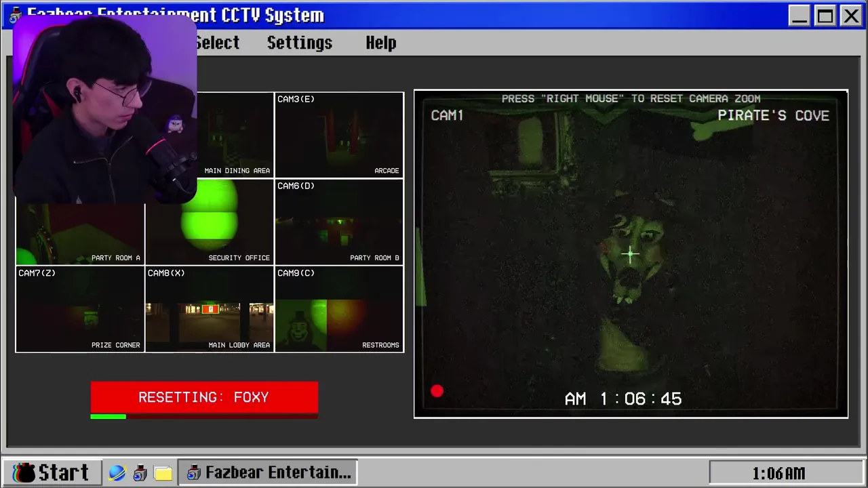This screenshot has height=488, width=868.
Task: Open the Settings menu
Action: (x=300, y=43)
